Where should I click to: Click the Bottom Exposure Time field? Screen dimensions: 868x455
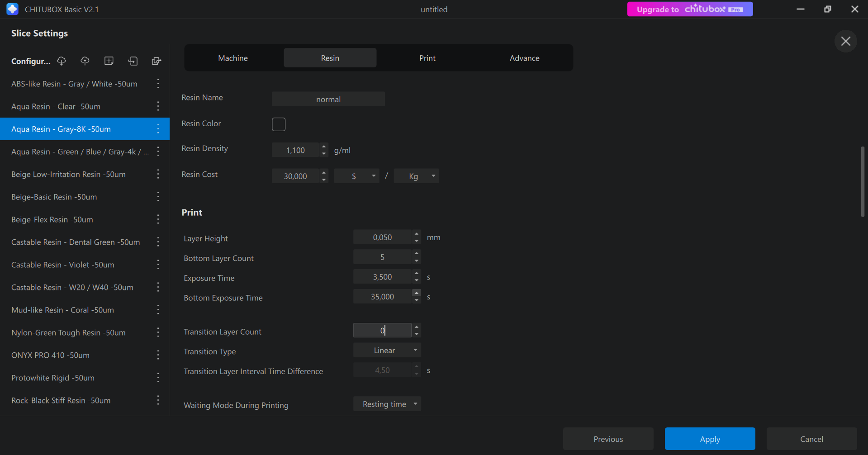tap(383, 297)
